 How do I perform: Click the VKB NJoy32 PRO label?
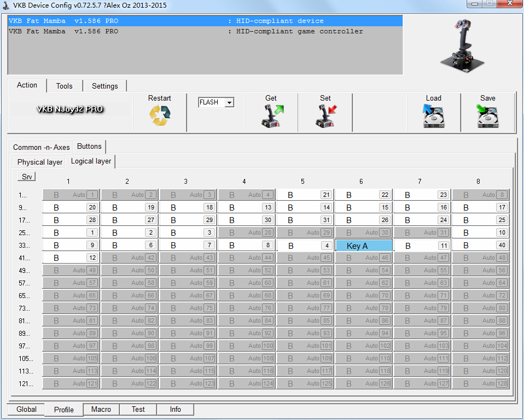click(x=69, y=109)
